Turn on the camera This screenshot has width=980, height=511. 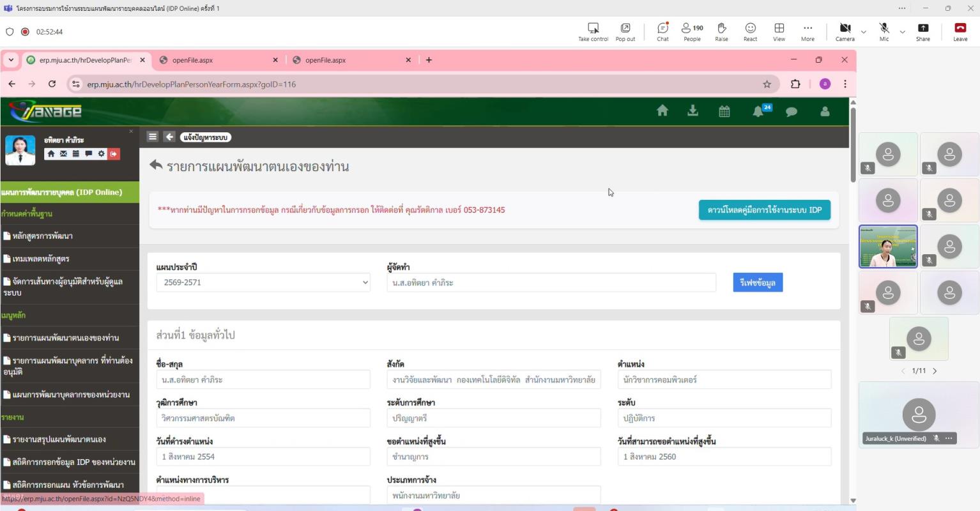click(x=845, y=31)
